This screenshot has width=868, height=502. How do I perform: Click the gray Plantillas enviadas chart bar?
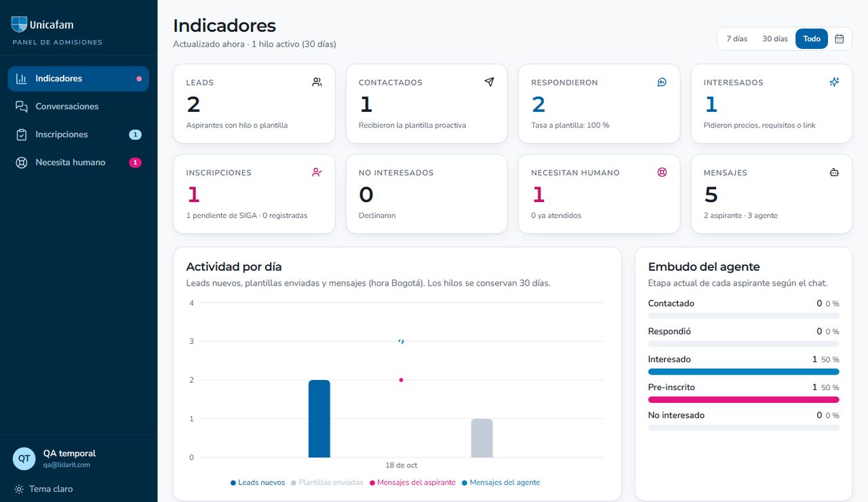click(482, 438)
